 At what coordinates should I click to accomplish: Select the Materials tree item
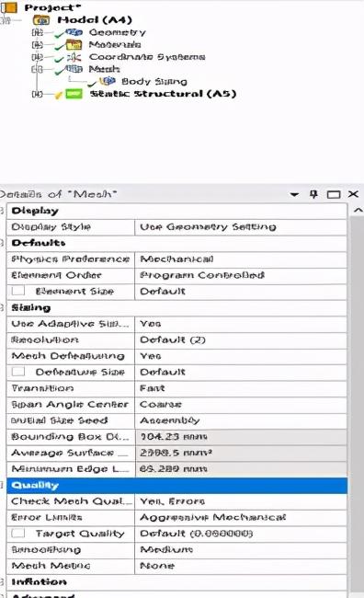(x=115, y=45)
